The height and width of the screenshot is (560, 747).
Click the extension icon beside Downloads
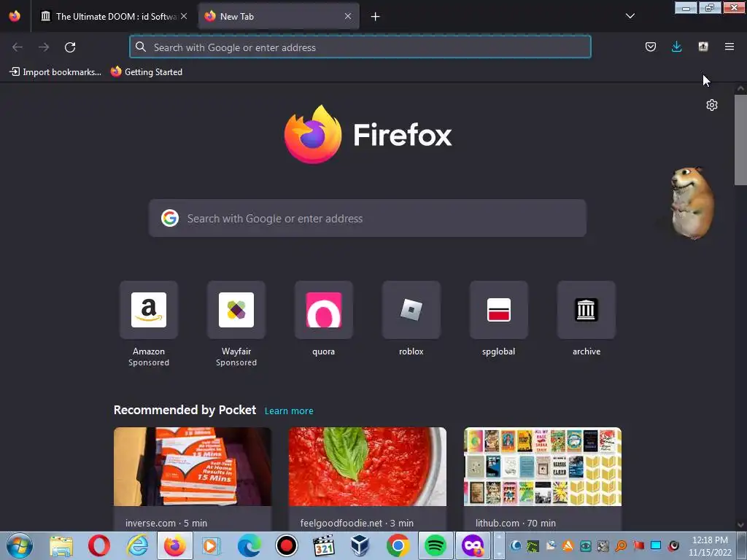[x=703, y=47]
